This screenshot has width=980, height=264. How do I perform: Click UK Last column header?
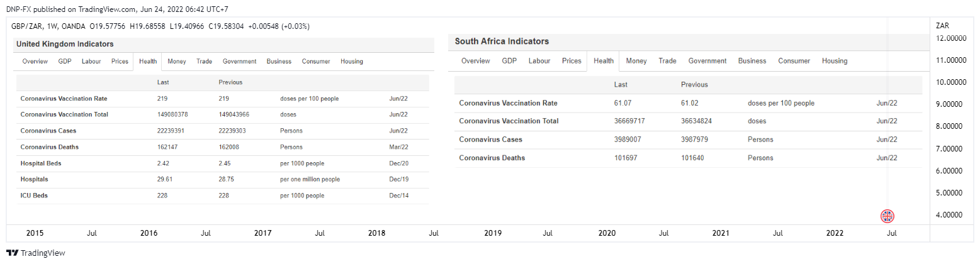pyautogui.click(x=163, y=82)
